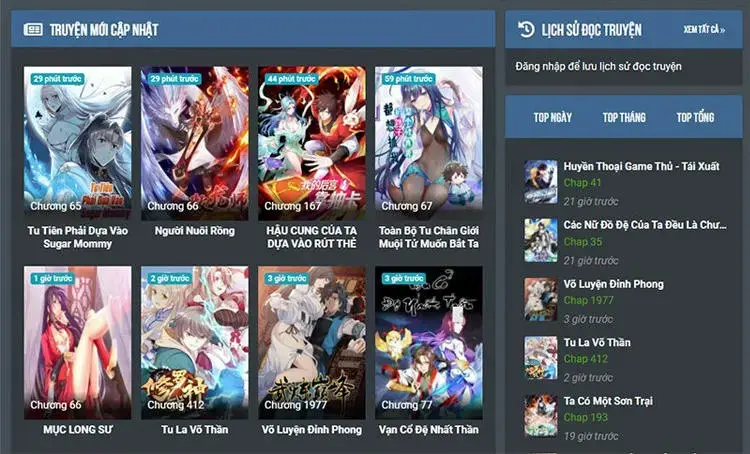
Task: Click the 19 giờ trước timestamp
Action: 591,436
